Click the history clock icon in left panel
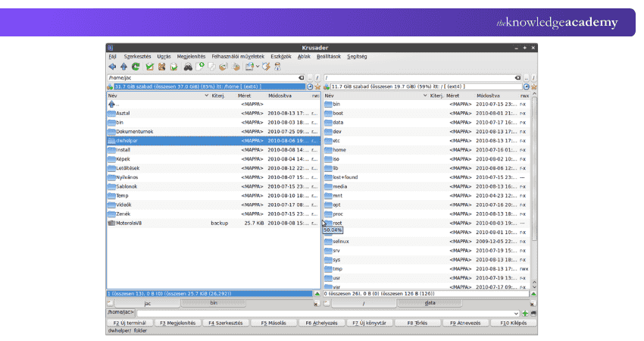The width and height of the screenshot is (644, 341). [310, 87]
